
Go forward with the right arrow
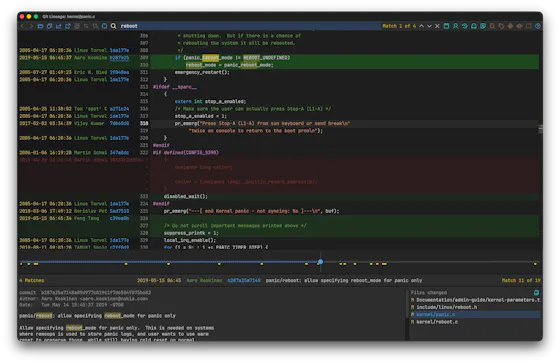click(31, 26)
